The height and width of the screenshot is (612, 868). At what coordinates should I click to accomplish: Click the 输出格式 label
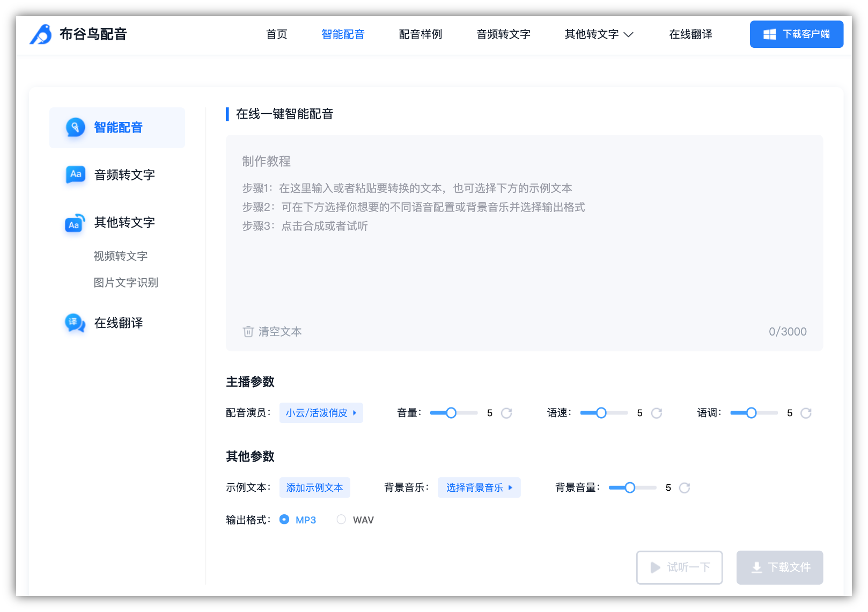[x=248, y=520]
